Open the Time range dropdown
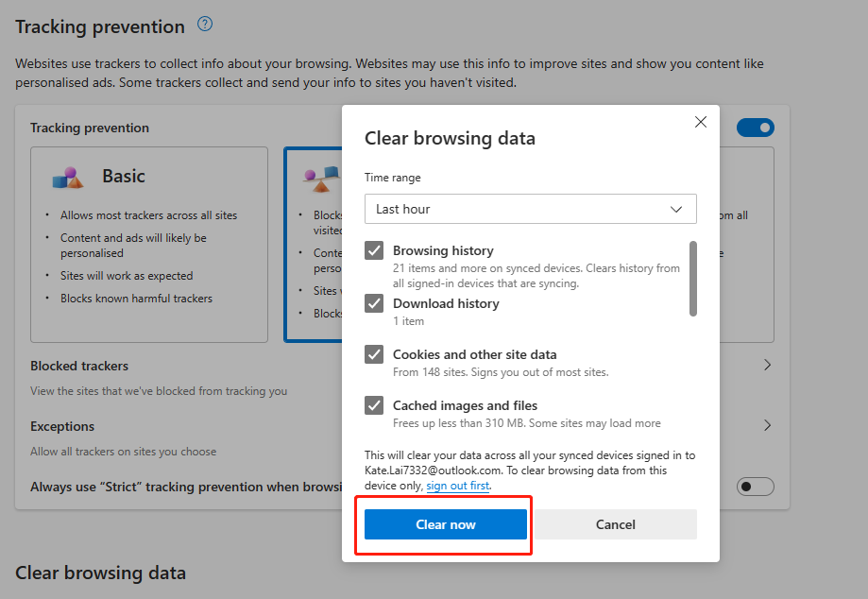 pyautogui.click(x=530, y=209)
